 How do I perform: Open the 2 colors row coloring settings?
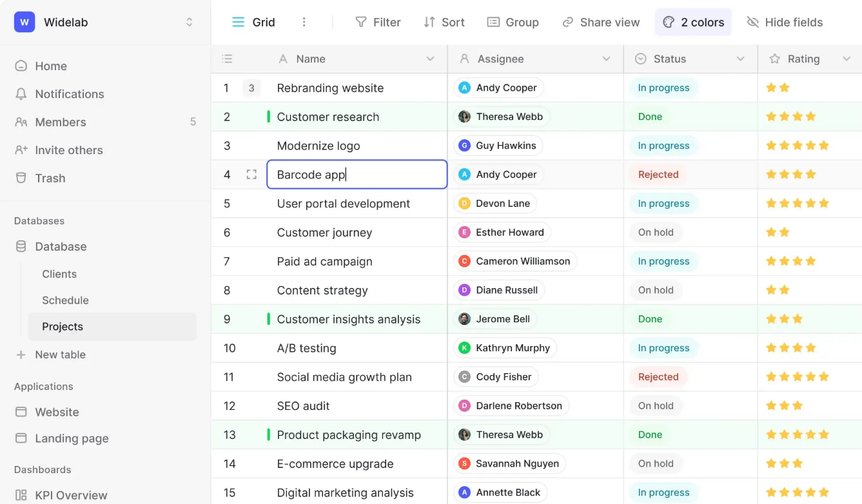click(693, 22)
